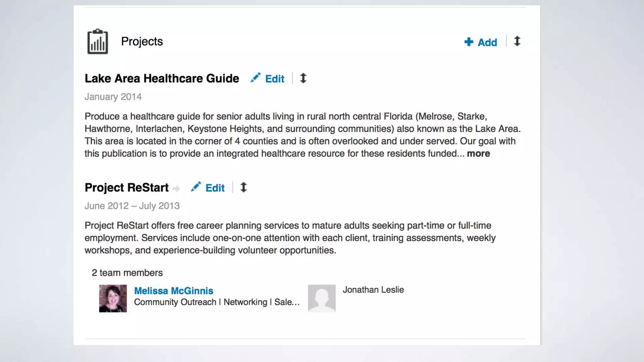The height and width of the screenshot is (362, 644).
Task: Click the gray arrow after Project ReStart
Action: pos(176,189)
